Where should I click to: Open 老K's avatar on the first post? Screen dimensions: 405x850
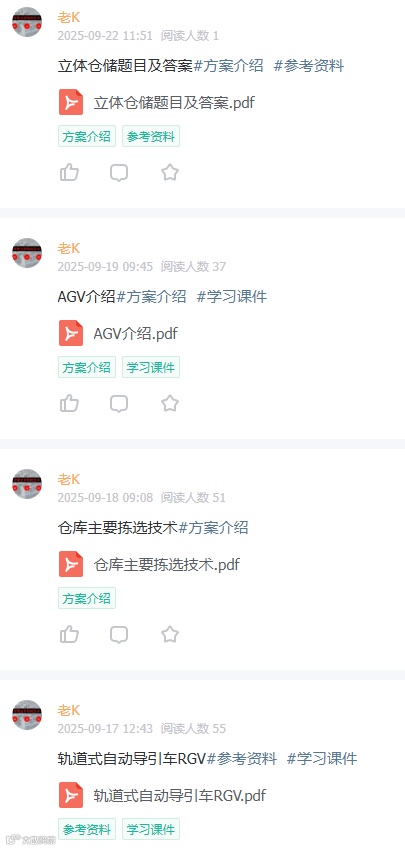(27, 22)
